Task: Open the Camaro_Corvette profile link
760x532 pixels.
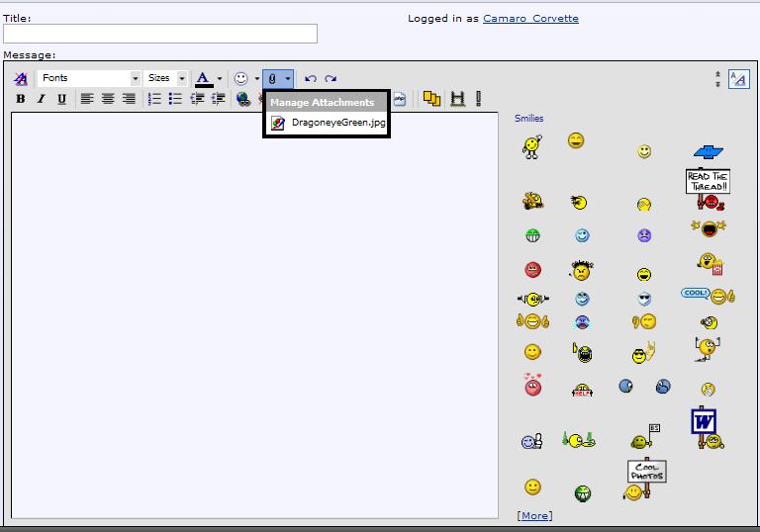Action: click(x=530, y=19)
